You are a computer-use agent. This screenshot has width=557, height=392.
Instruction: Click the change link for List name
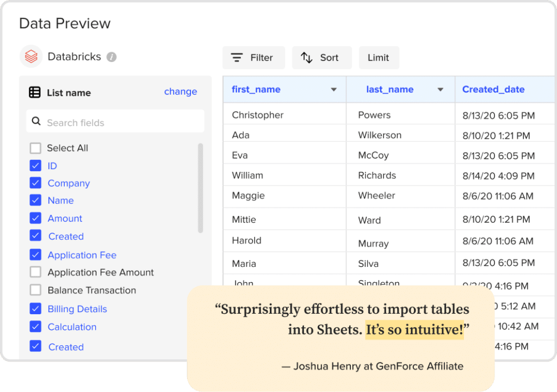[x=181, y=92]
